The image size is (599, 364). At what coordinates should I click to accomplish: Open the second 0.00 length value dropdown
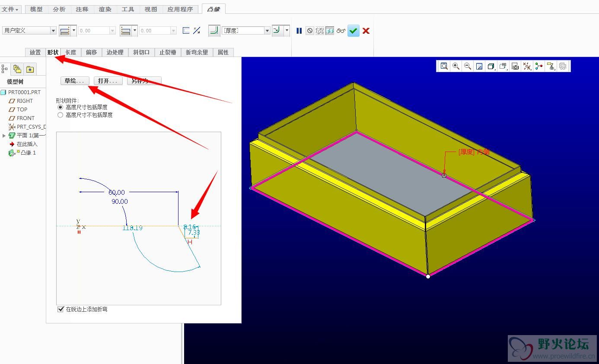pos(174,31)
